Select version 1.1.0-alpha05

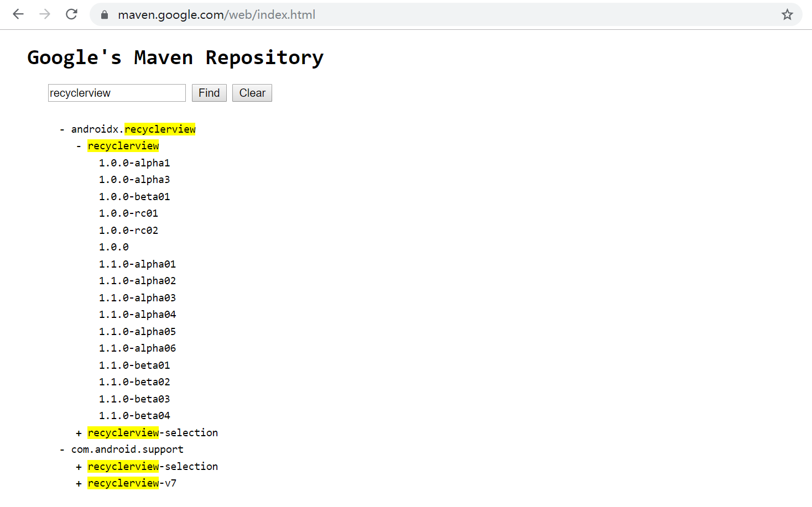click(137, 332)
